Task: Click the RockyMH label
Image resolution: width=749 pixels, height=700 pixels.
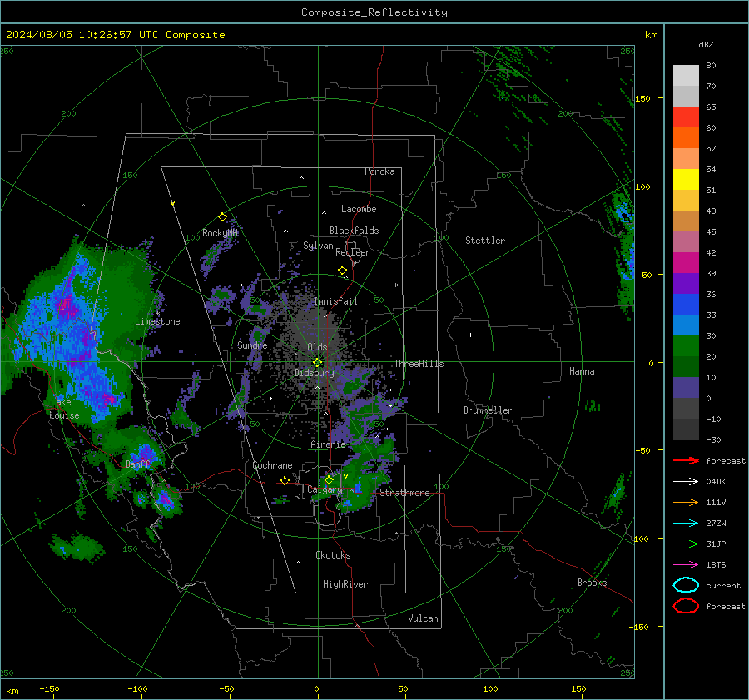Action: tap(220, 233)
